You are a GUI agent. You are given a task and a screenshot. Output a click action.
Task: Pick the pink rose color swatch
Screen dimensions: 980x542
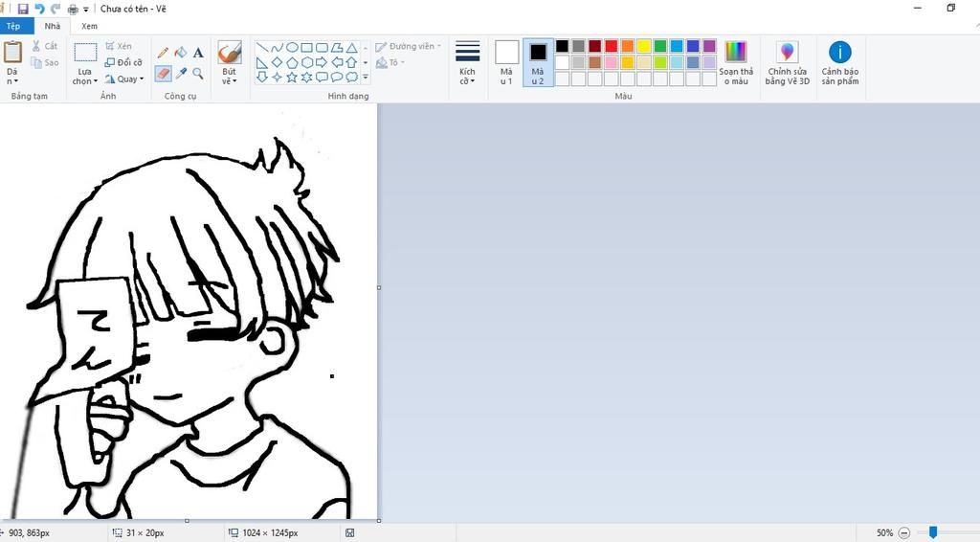612,62
